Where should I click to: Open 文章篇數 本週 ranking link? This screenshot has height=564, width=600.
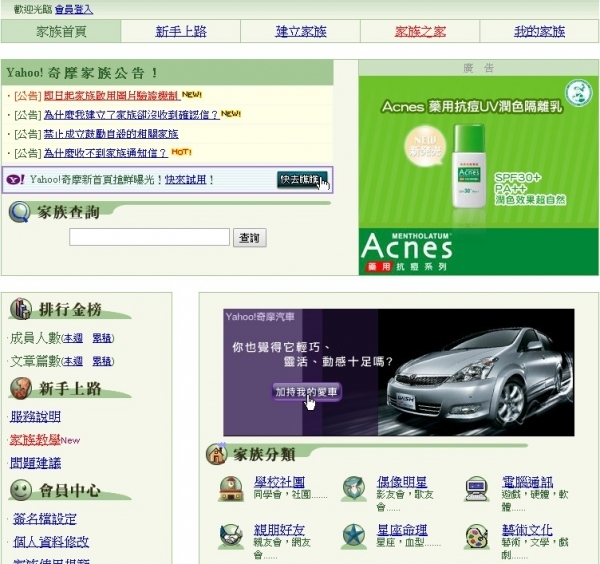73,361
